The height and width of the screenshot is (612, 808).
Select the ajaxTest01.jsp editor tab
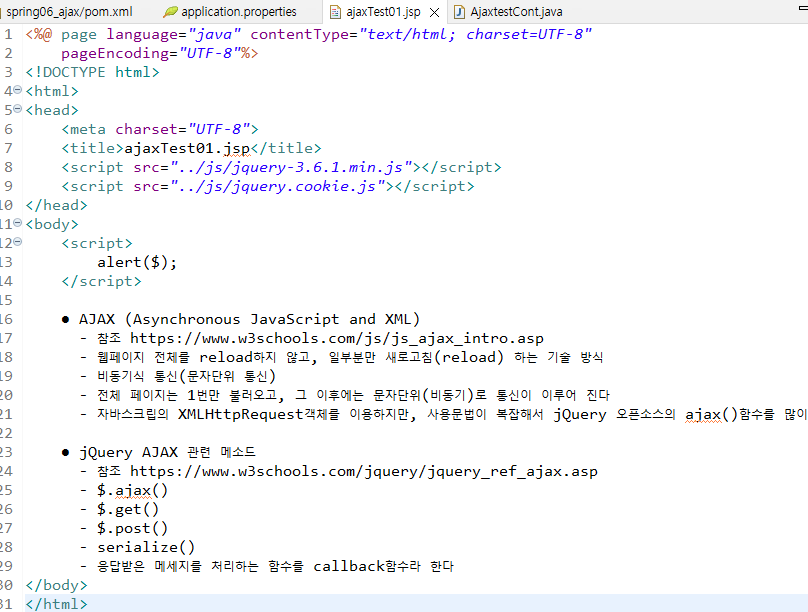pos(383,12)
